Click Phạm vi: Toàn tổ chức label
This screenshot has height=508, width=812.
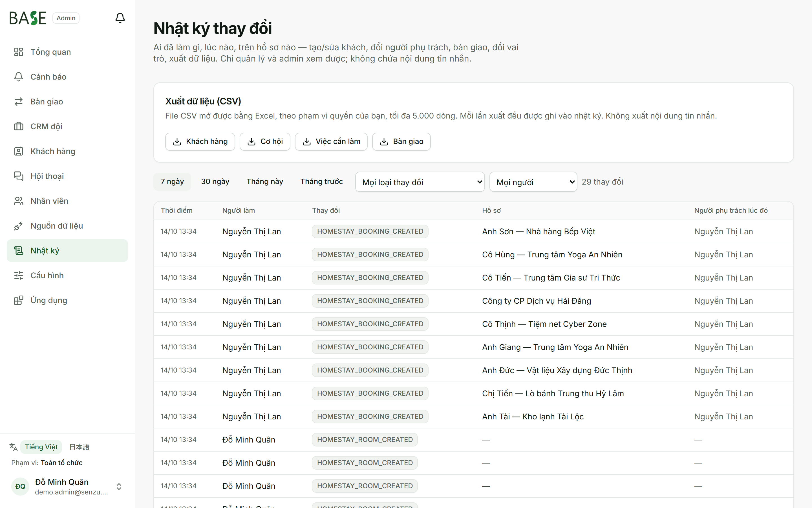[x=47, y=463]
